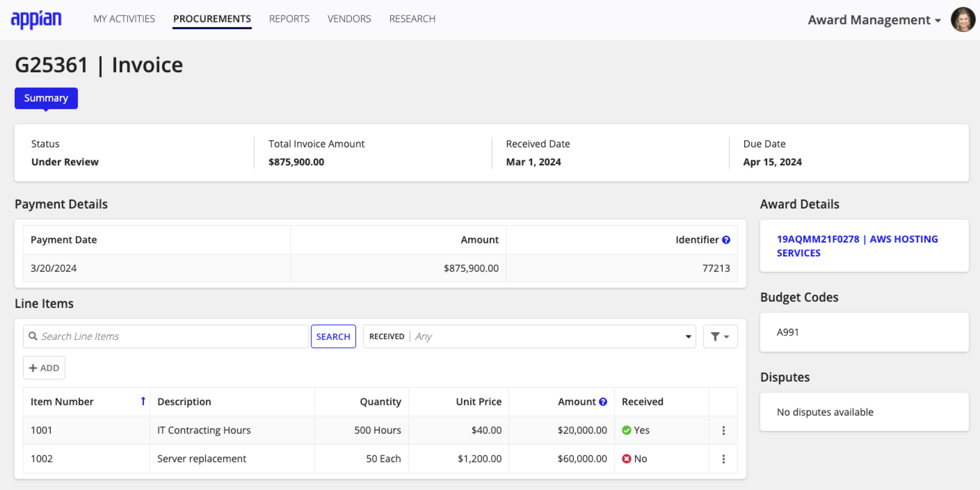Switch to the Vendors tab
980x490 pixels.
click(x=349, y=19)
